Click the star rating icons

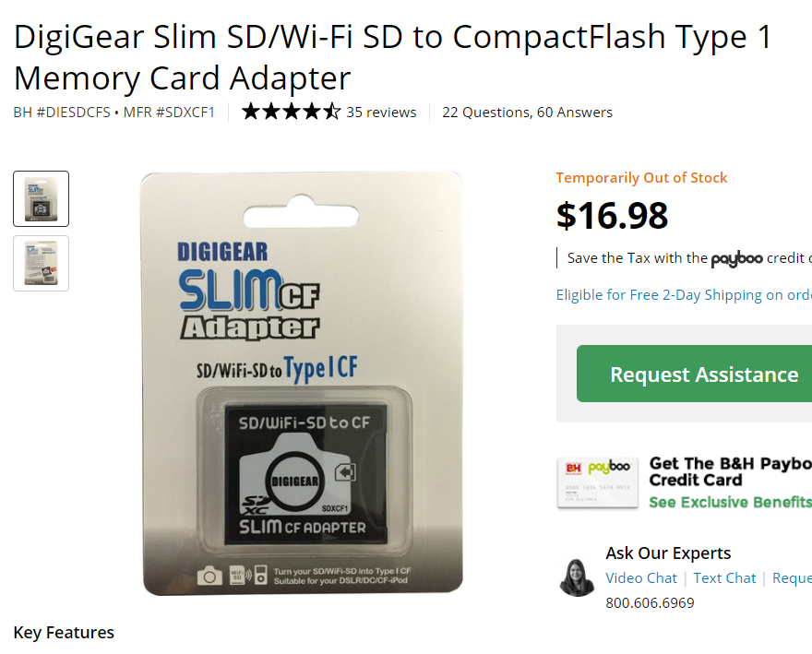click(x=292, y=112)
